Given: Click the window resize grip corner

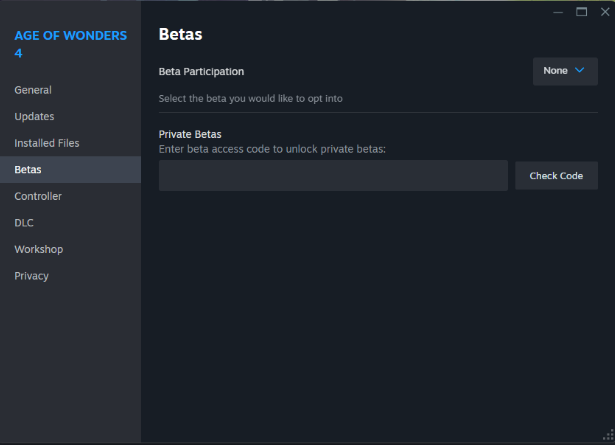Looking at the screenshot, I should click(x=608, y=437).
